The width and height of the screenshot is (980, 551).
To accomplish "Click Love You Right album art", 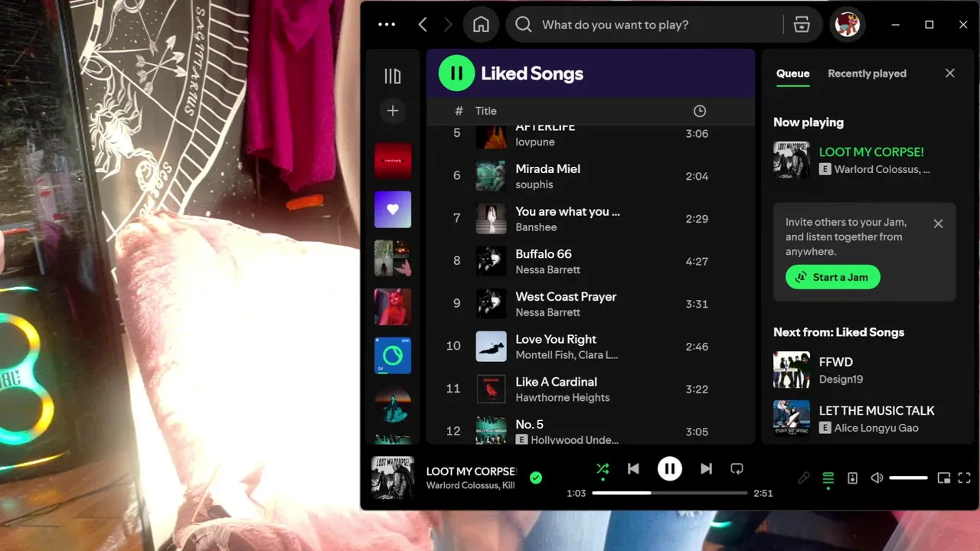I will [x=491, y=347].
